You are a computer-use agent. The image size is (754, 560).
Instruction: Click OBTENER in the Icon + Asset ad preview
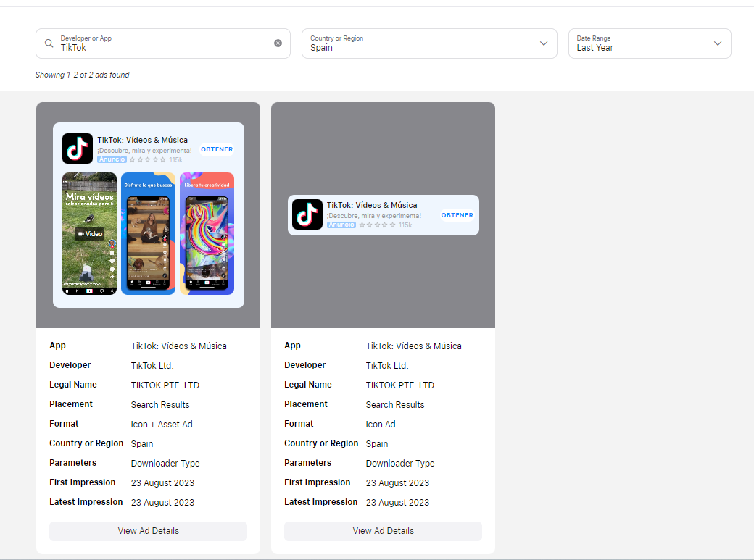point(217,149)
